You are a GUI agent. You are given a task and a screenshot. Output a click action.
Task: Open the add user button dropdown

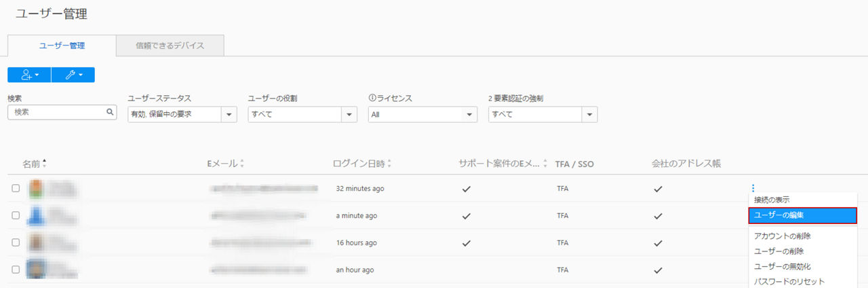(29, 75)
